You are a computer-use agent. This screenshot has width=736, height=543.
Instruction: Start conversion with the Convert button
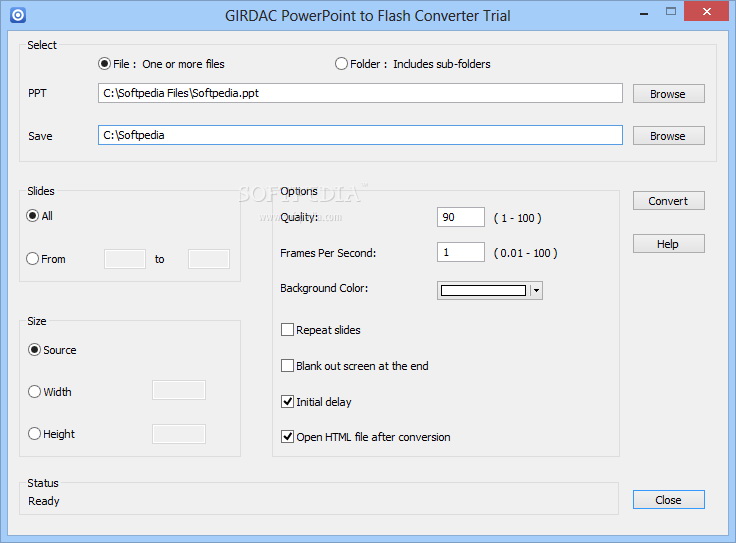pyautogui.click(x=668, y=200)
